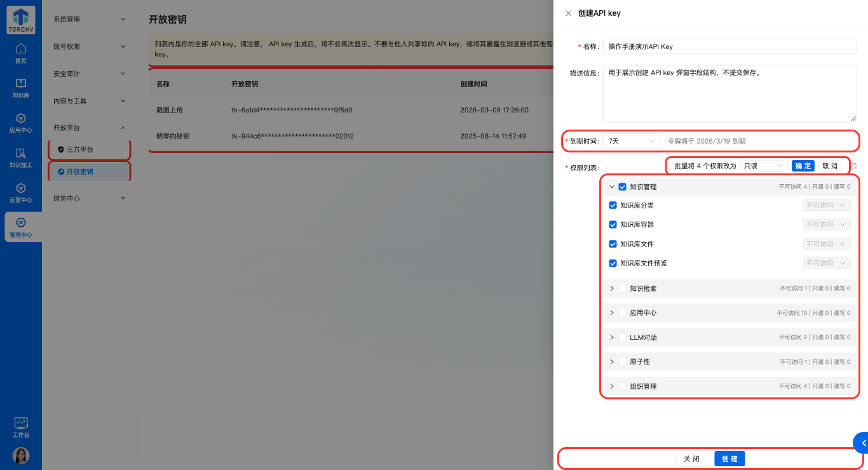Open the 运营中心 sidebar icon

coord(20,192)
